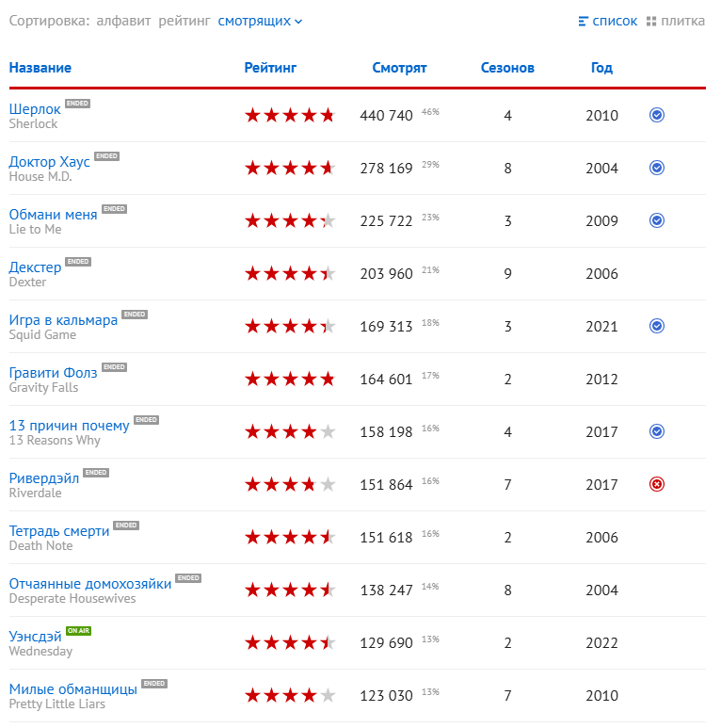Screen dimensions: 721x728
Task: Toggle watched mark on 13 Reasons Why
Action: [657, 431]
